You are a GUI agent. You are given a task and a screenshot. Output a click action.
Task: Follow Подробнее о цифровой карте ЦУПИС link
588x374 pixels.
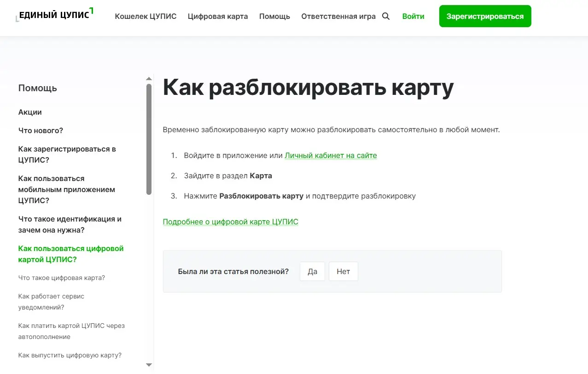[x=230, y=222]
